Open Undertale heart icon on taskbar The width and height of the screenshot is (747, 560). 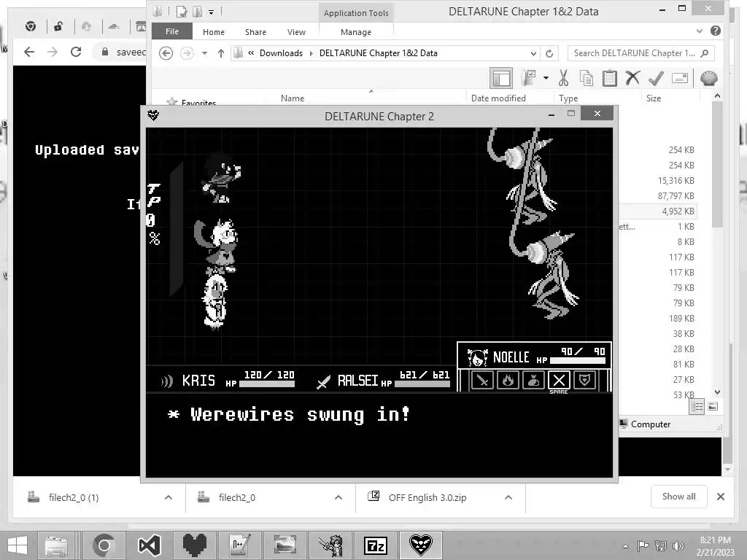pos(194,545)
